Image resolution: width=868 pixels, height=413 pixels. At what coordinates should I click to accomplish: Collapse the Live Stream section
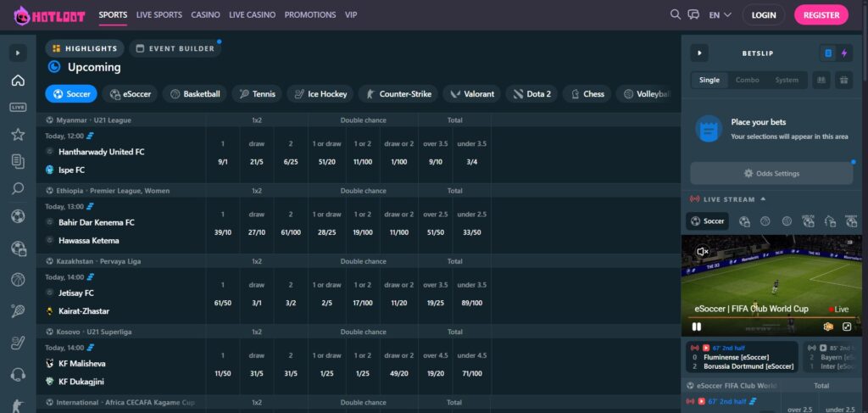761,199
